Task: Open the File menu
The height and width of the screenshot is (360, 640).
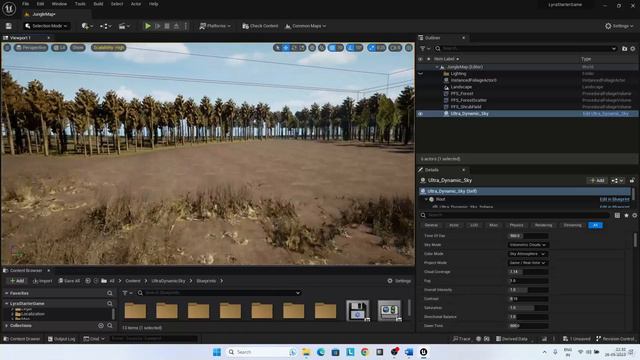Action: click(25, 4)
